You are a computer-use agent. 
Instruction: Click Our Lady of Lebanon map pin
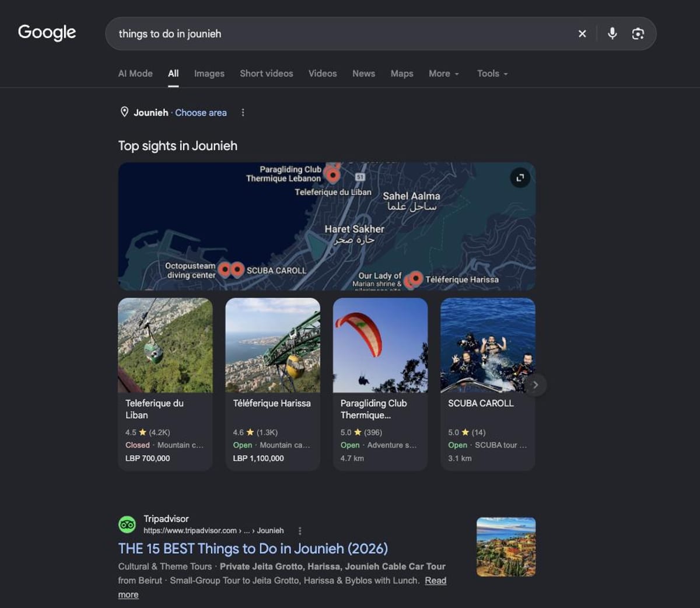point(409,282)
